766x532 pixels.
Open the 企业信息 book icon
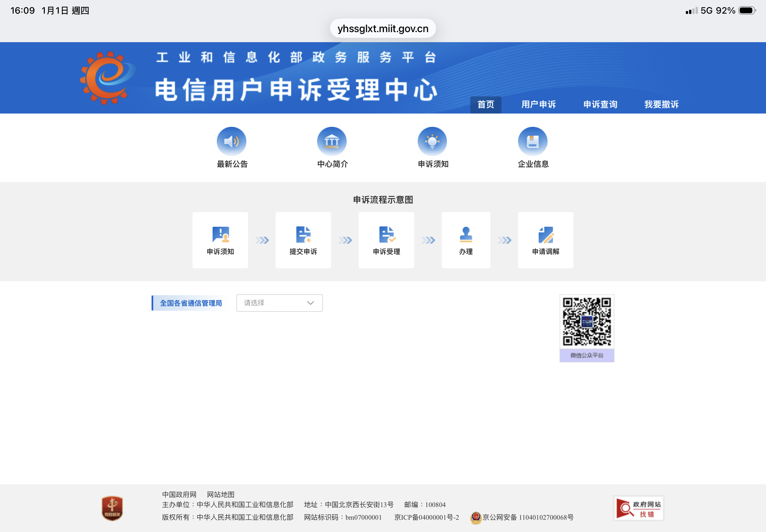coord(533,141)
